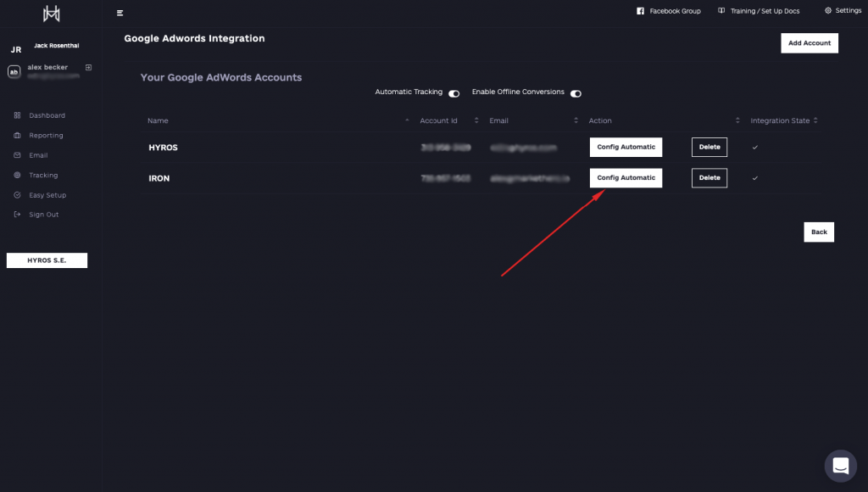Click the HYROS S.E. button
This screenshot has width=868, height=492.
[47, 260]
